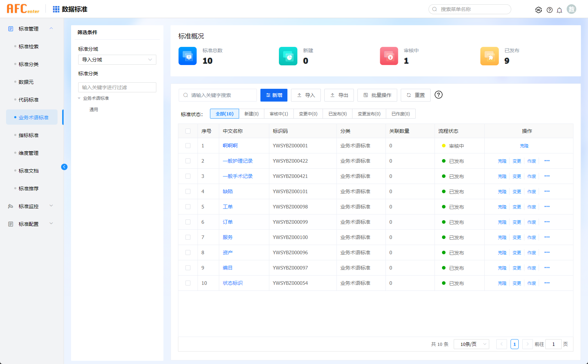Open more actions for 工单 row
The image size is (588, 364).
[x=547, y=207]
